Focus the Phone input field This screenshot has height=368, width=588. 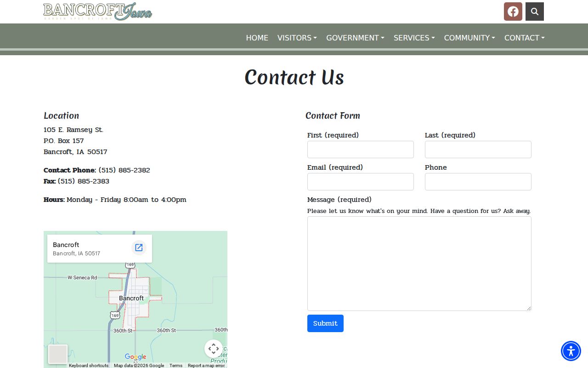tap(478, 182)
